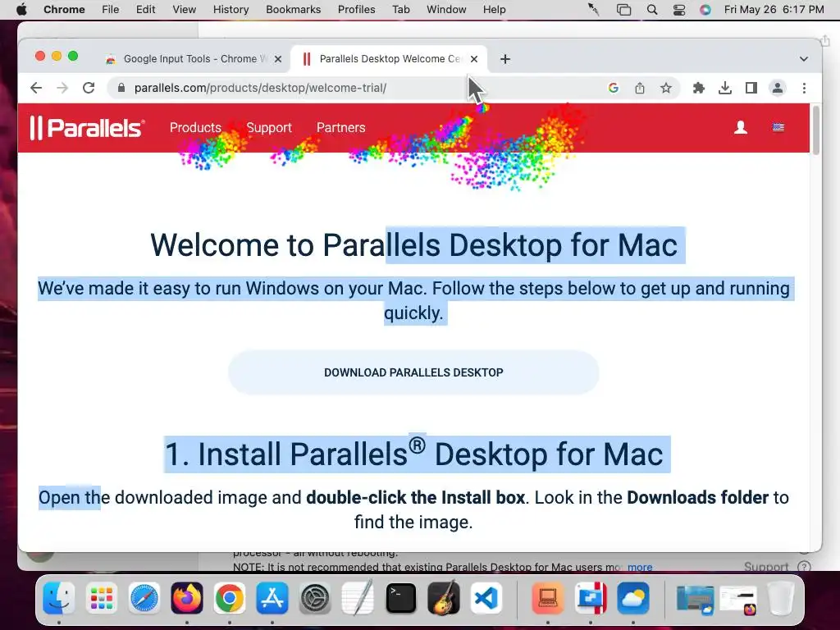
Task: Open GarageBand from the Dock
Action: 444,598
